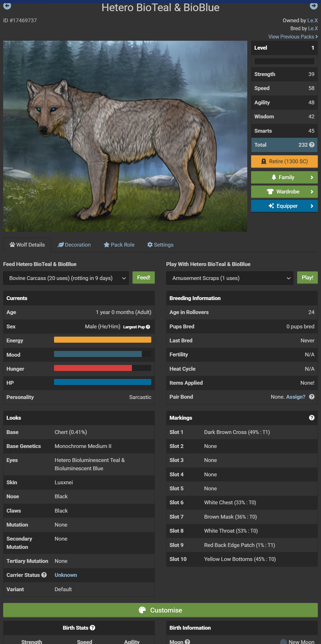
Task: Open Markings help question icon
Action: 312,418
